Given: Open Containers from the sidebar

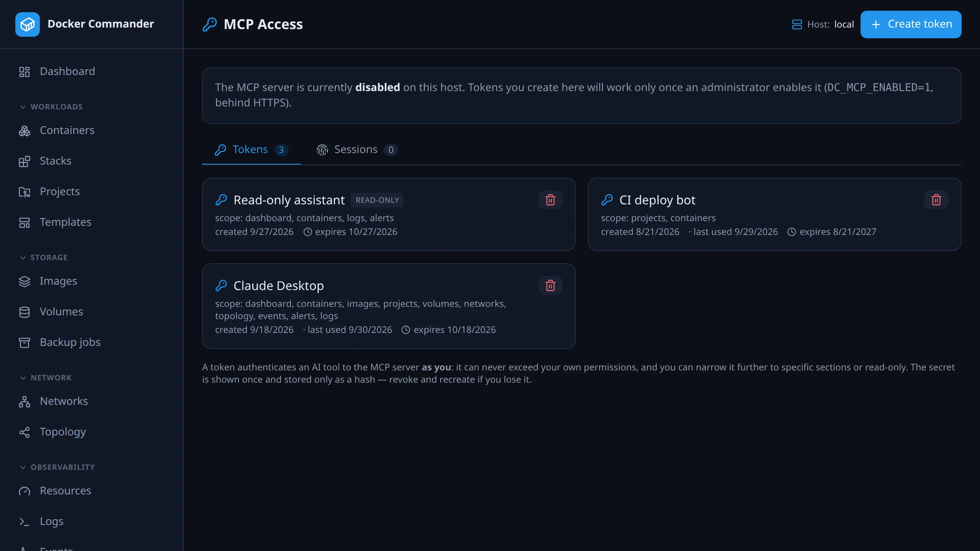Looking at the screenshot, I should coord(91,130).
